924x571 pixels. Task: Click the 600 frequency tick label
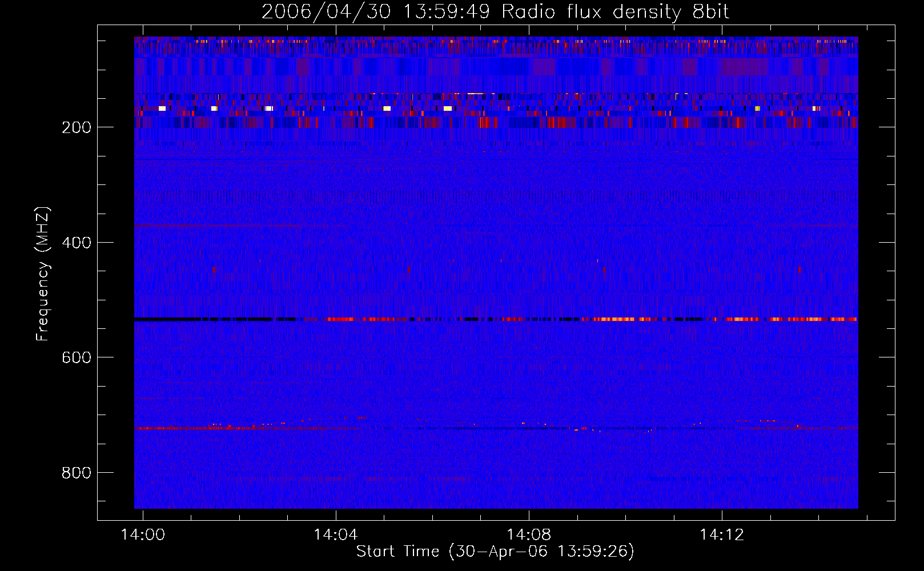coord(77,357)
